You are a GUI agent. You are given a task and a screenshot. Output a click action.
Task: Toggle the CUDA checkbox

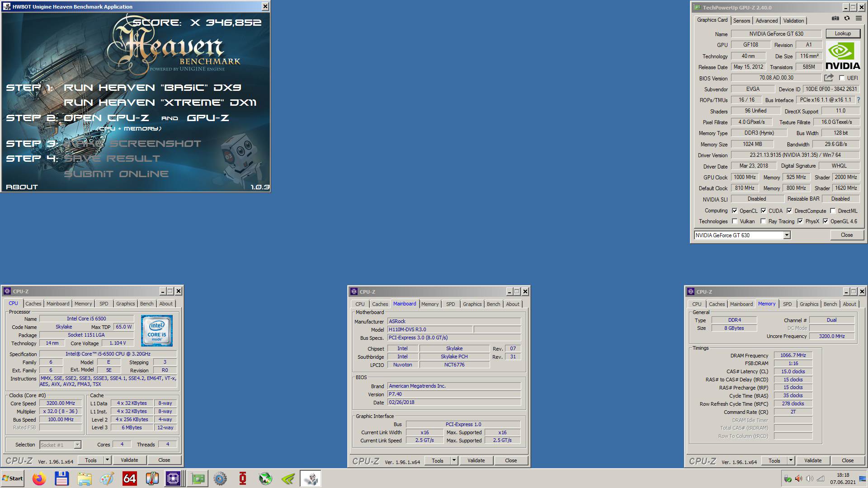(764, 211)
